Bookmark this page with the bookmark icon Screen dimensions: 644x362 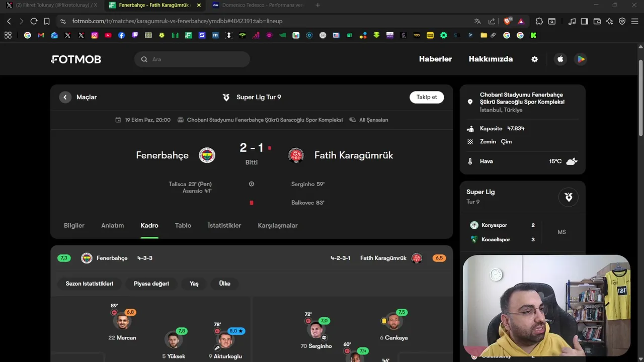47,21
